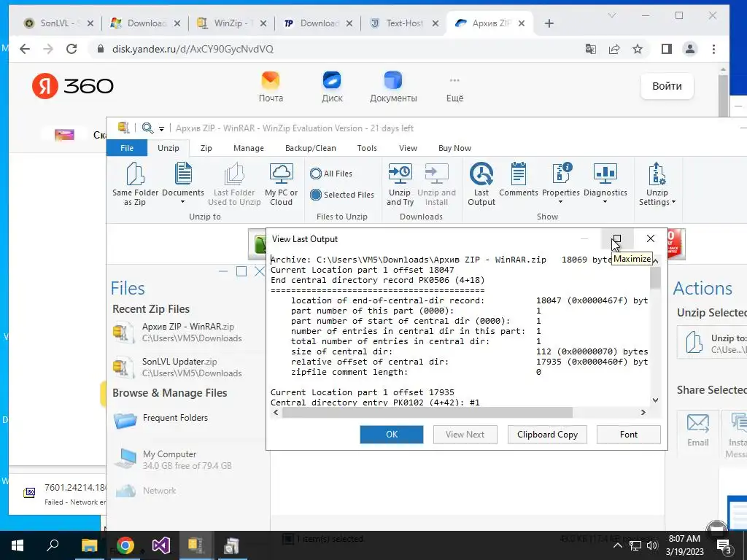Expand Properties dropdown arrow
747x560 pixels.
click(x=561, y=202)
